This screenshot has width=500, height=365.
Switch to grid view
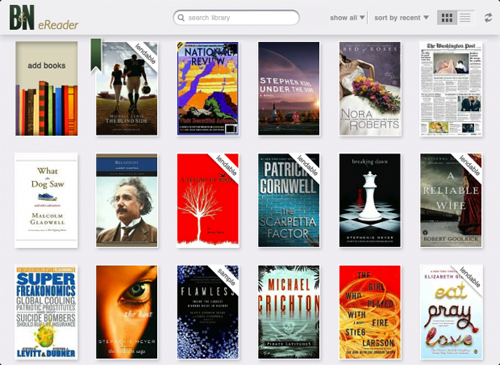(x=447, y=18)
